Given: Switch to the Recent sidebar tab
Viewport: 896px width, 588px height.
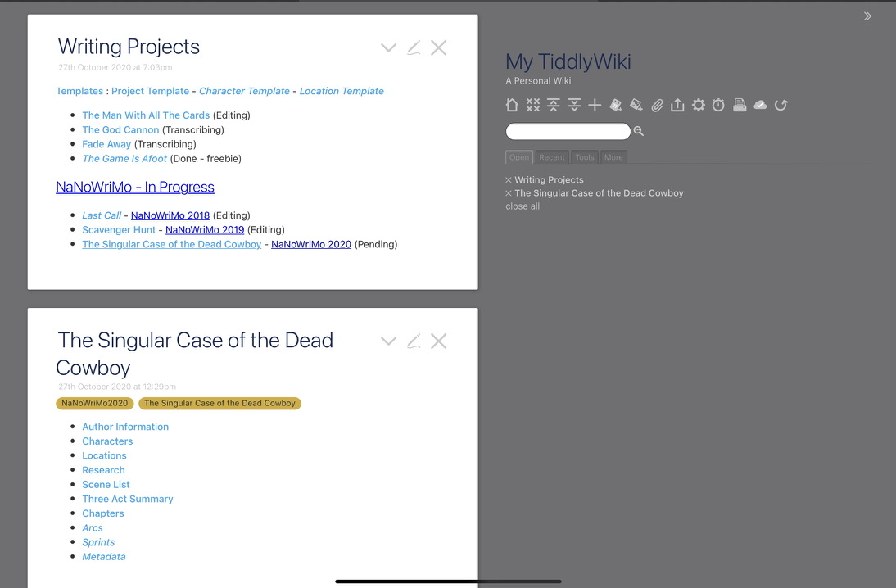Looking at the screenshot, I should (x=551, y=157).
